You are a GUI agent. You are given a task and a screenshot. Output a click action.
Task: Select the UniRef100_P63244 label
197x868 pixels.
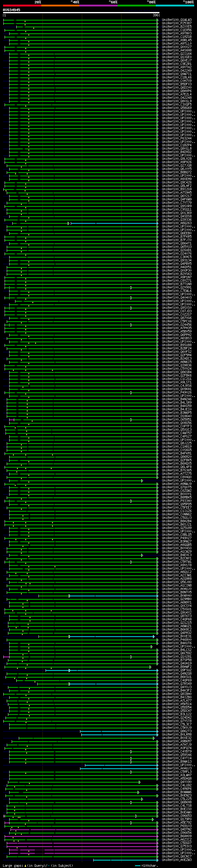177,138
